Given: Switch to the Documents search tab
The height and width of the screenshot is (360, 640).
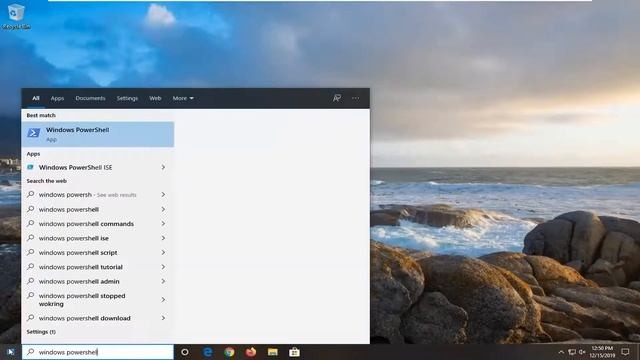Looking at the screenshot, I should pos(90,98).
